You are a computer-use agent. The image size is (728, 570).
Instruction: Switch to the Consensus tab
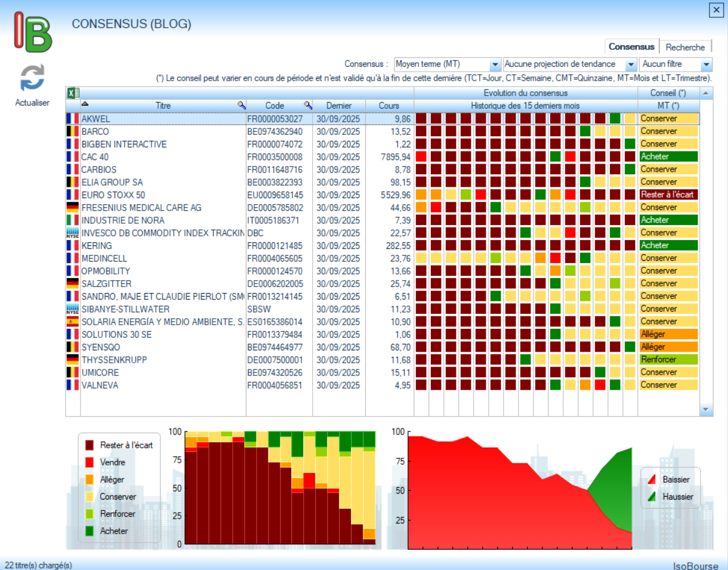coord(632,47)
